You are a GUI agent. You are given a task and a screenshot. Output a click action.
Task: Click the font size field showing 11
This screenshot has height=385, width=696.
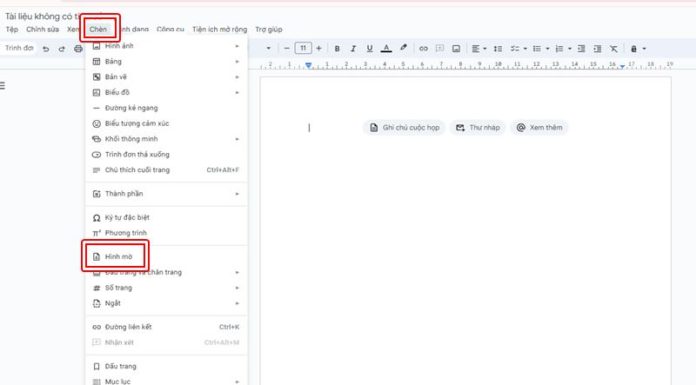(x=303, y=48)
